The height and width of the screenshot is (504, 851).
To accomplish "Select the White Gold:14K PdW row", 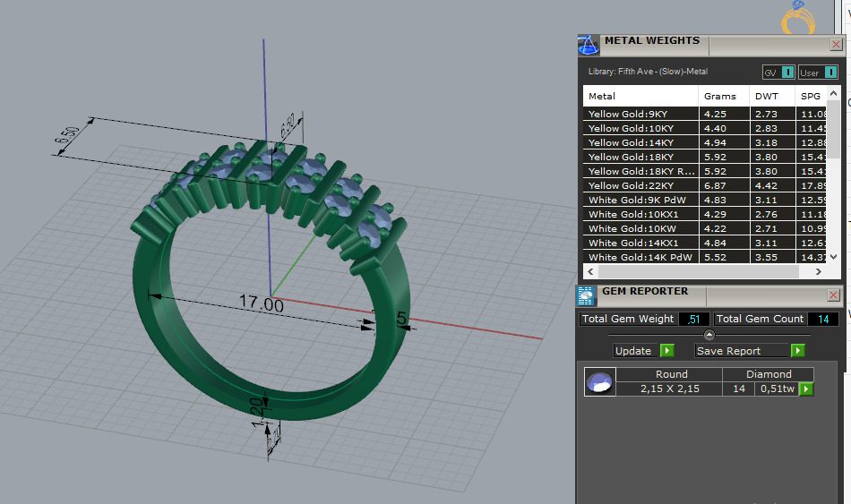I will [704, 257].
